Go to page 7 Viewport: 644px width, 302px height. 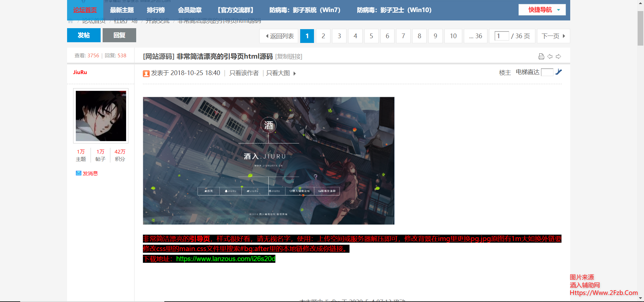point(404,36)
